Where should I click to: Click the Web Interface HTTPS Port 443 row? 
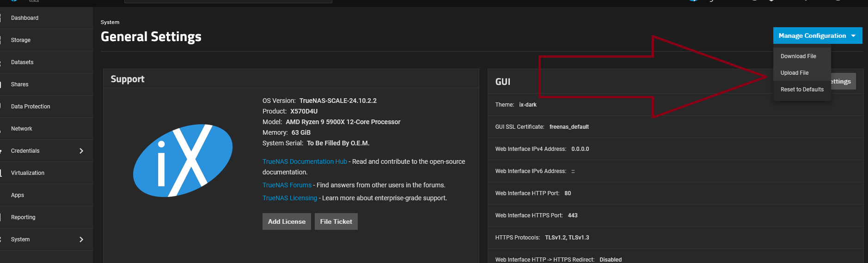tap(675, 215)
